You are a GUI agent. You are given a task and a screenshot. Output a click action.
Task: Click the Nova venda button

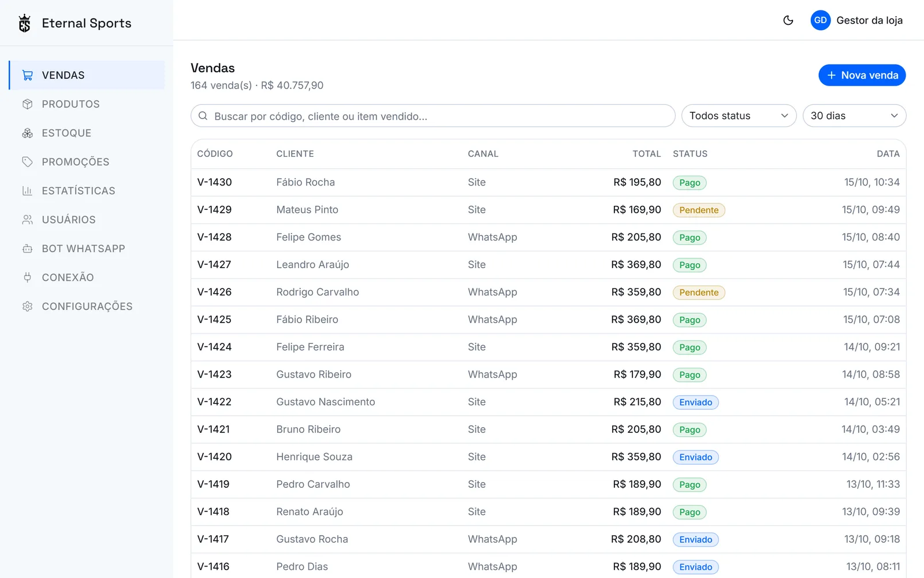(862, 75)
